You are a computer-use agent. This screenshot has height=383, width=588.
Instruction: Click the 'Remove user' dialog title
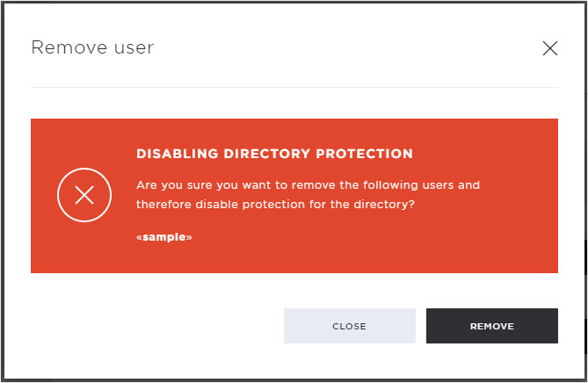pyautogui.click(x=92, y=47)
